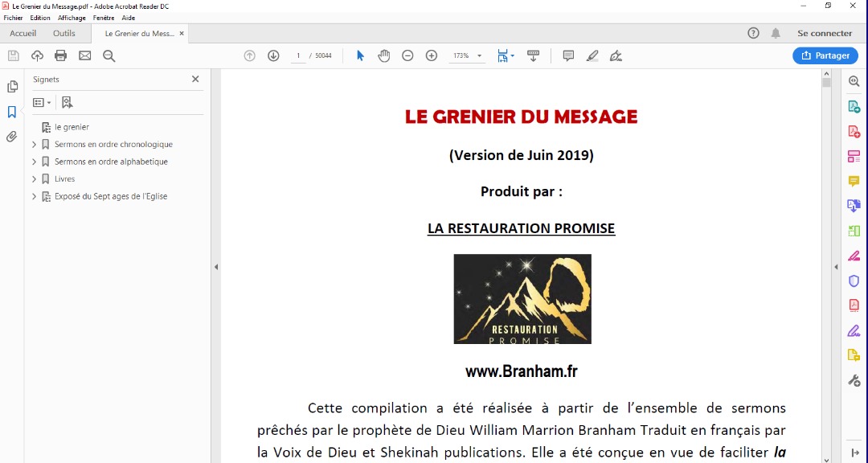Screen dimensions: 868x463
Task: Switch to the Outils tab
Action: (x=64, y=33)
